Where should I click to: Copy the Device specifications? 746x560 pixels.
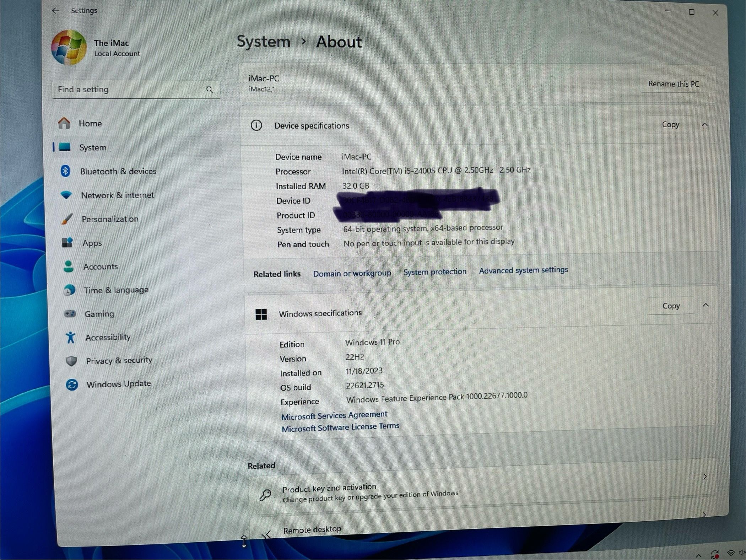pos(670,125)
